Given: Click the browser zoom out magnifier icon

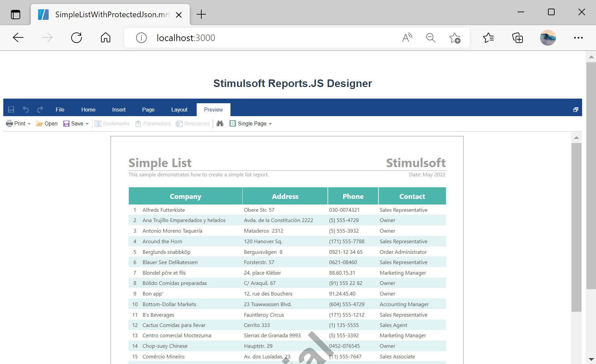Looking at the screenshot, I should click(x=430, y=38).
